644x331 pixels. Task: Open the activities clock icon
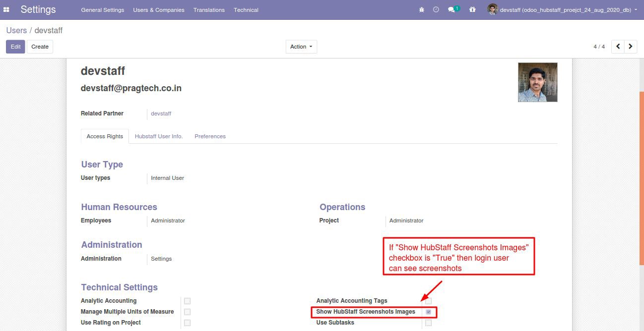[436, 9]
